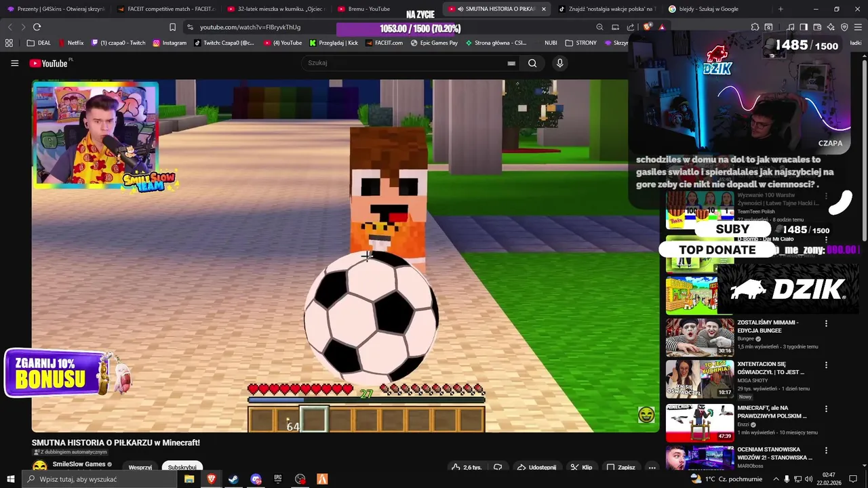Open the Instagram bookmark
The width and height of the screenshot is (868, 488).
tap(170, 43)
